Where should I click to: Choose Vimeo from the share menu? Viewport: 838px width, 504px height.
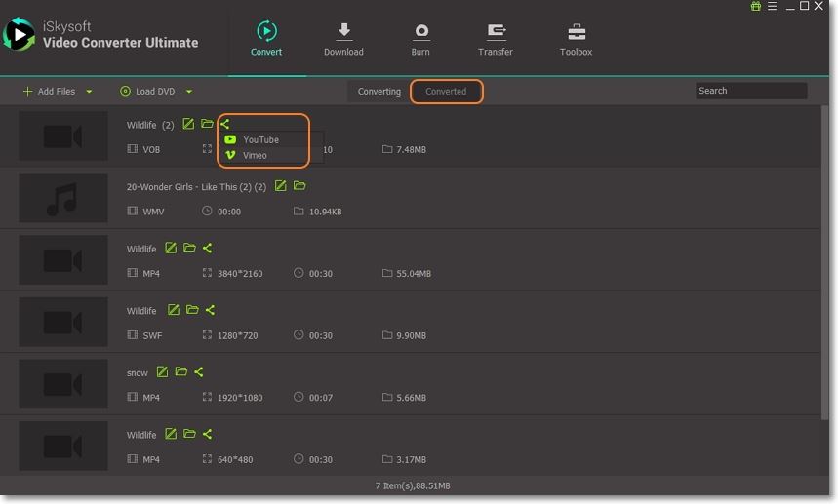(x=254, y=155)
